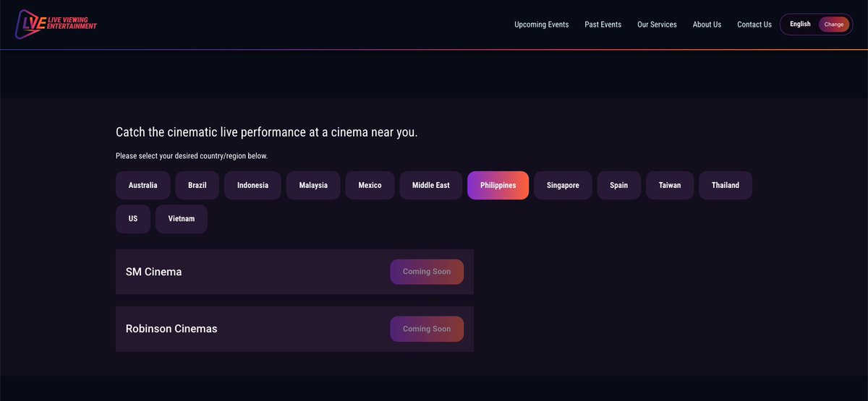
Task: Select Spain country button
Action: (x=618, y=185)
